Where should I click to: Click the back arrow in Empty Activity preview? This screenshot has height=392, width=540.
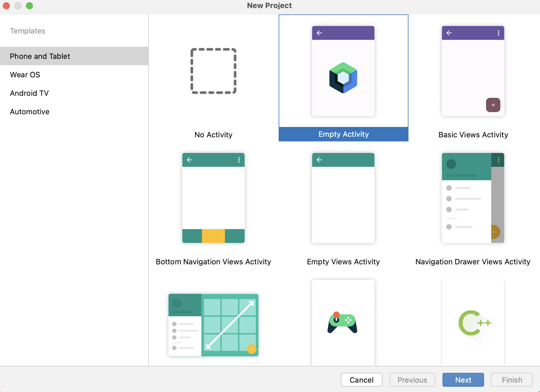(319, 33)
